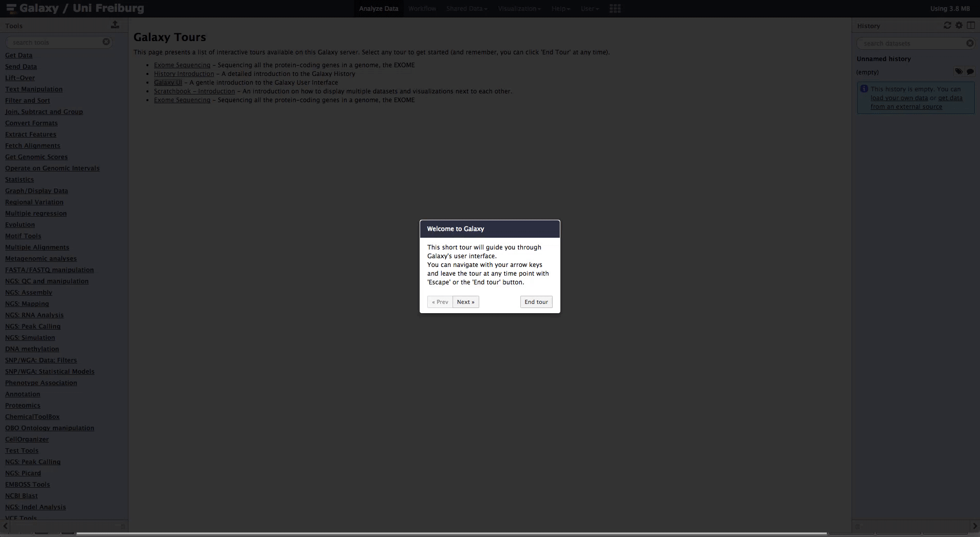Expand Fetch Alignments section
The width and height of the screenshot is (980, 537).
click(33, 146)
